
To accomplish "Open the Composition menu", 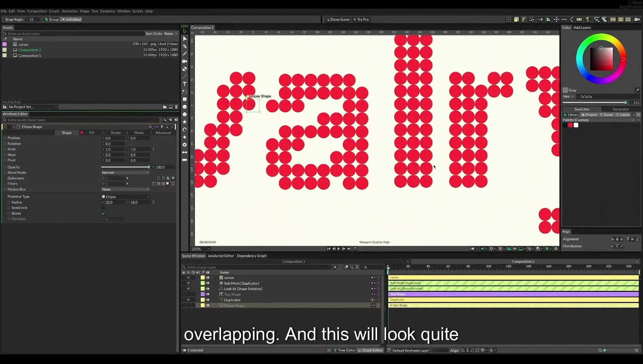I will point(37,11).
